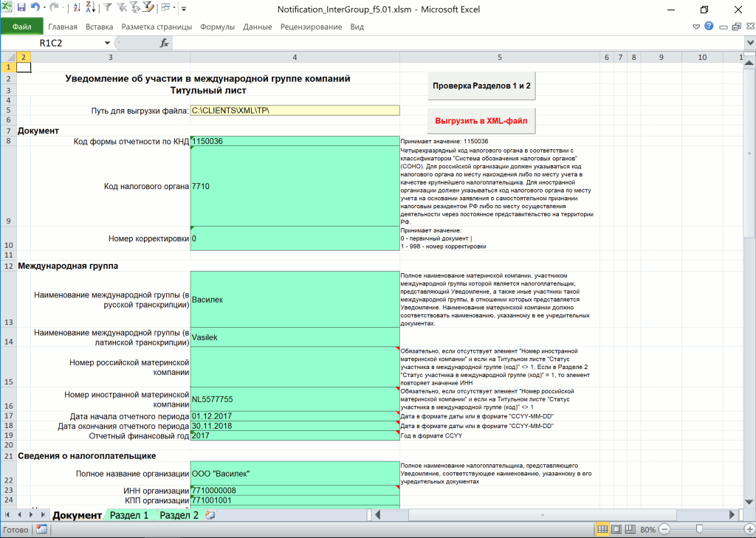Click the Save icon in Quick Access toolbar
The image size is (756, 538).
pos(21,8)
